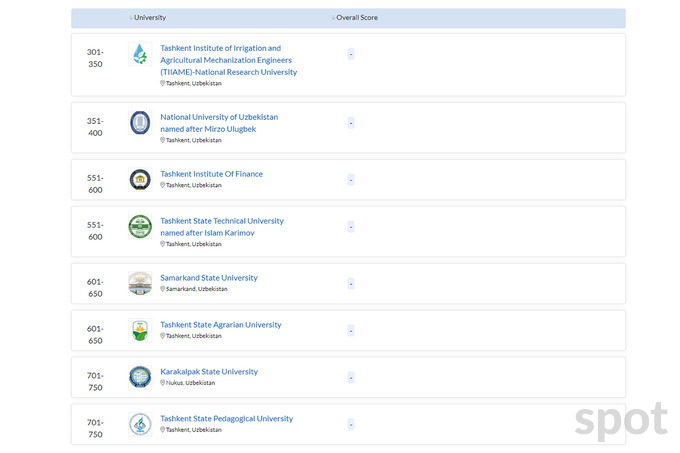Open Karakalpak State University page

coord(208,372)
